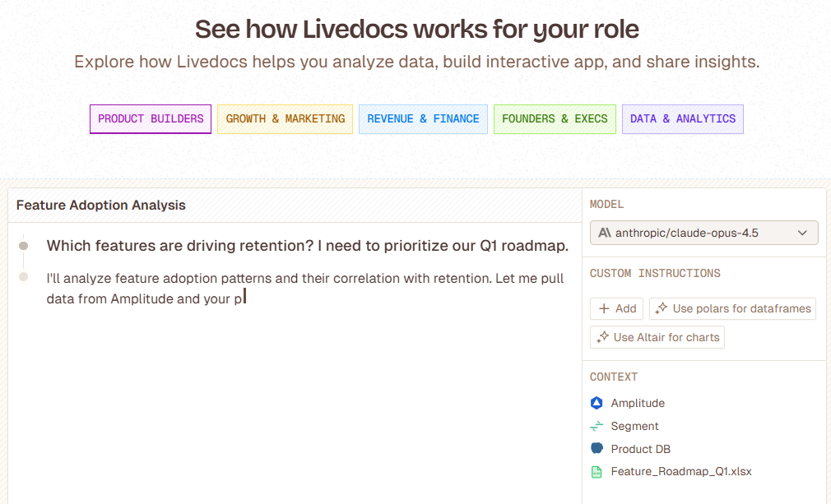Click the sparkle icon beside Use Altair
This screenshot has height=504, width=831.
602,337
